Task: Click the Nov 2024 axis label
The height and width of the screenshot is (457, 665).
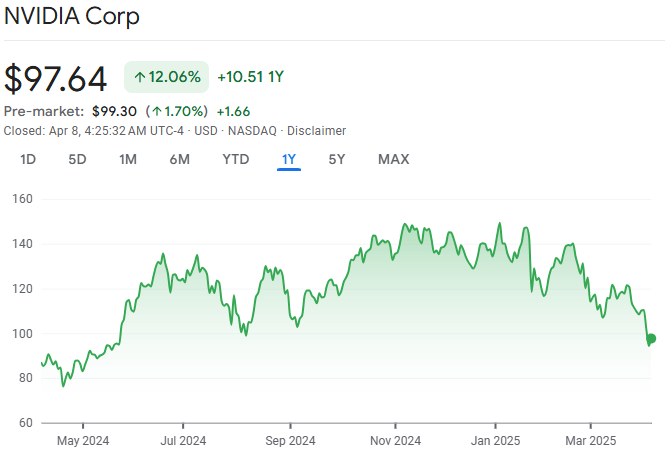Action: pyautogui.click(x=396, y=441)
